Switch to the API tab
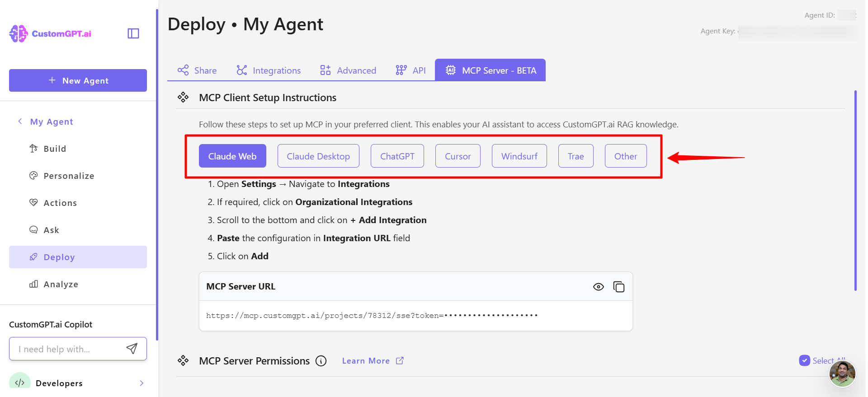This screenshot has width=868, height=397. 410,70
